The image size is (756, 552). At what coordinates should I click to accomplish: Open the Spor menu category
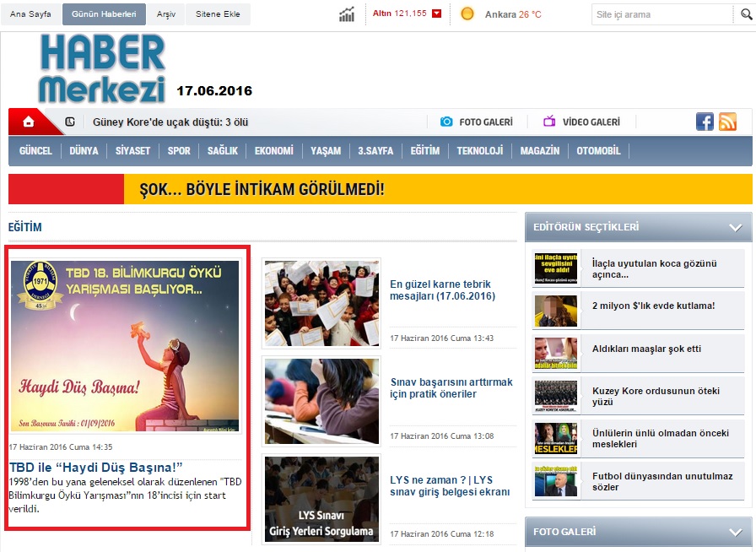[179, 151]
